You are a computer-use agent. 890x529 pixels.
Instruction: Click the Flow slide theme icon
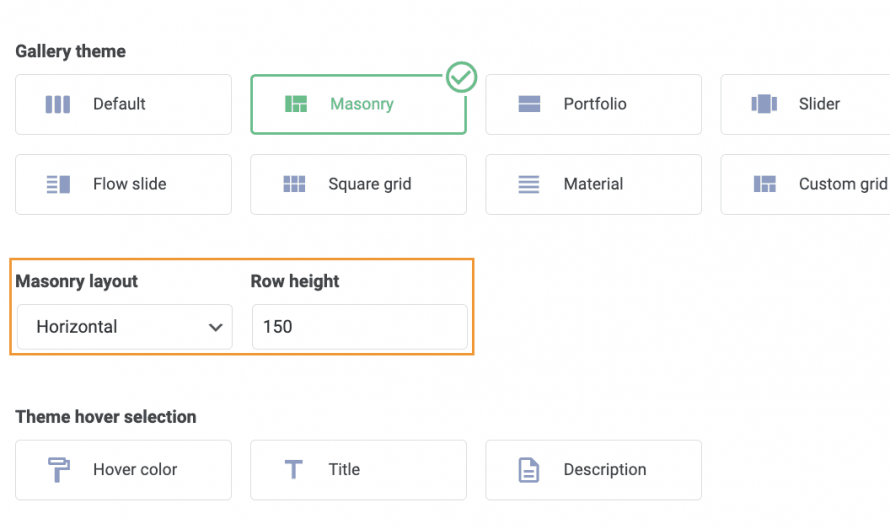click(x=58, y=184)
